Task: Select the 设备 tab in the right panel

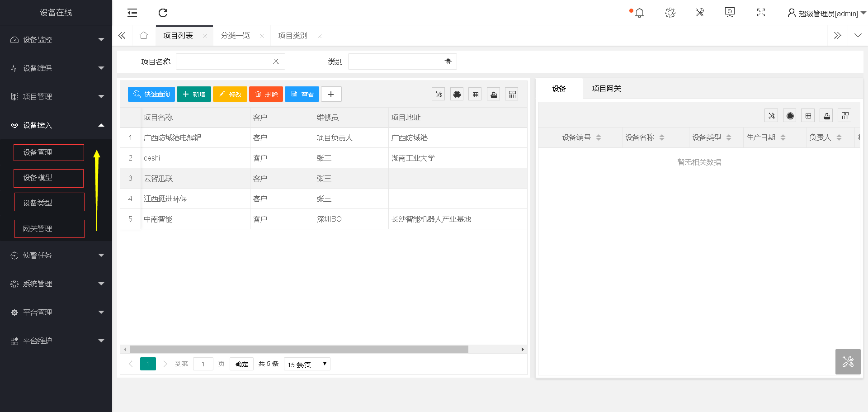Action: pyautogui.click(x=559, y=89)
